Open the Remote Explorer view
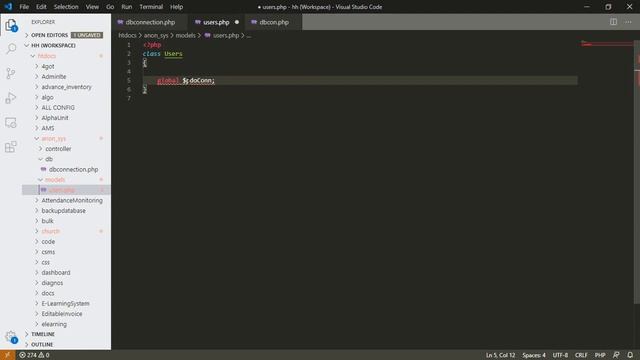The height and width of the screenshot is (360, 640). click(x=11, y=122)
